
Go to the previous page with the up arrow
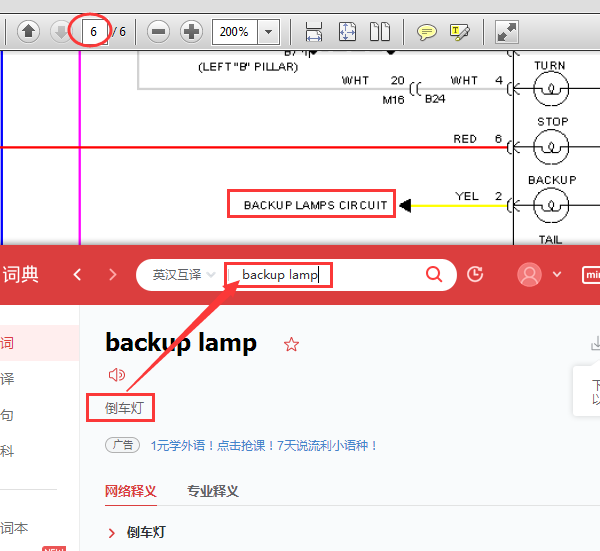[x=28, y=31]
